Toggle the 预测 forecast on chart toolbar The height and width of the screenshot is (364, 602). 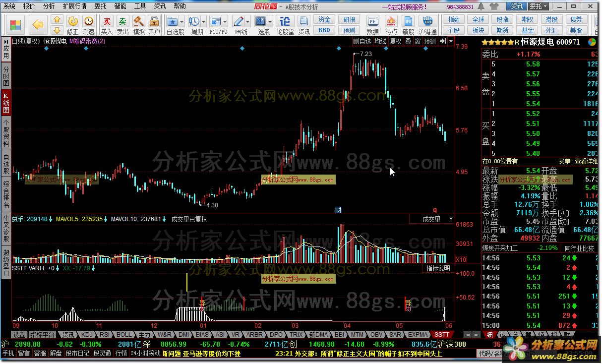430,42
